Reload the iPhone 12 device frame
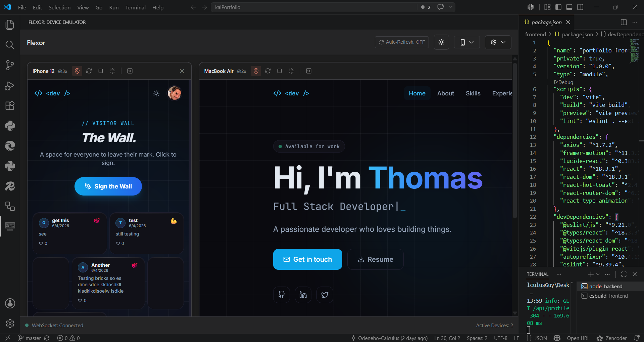644x342 pixels. coord(89,71)
